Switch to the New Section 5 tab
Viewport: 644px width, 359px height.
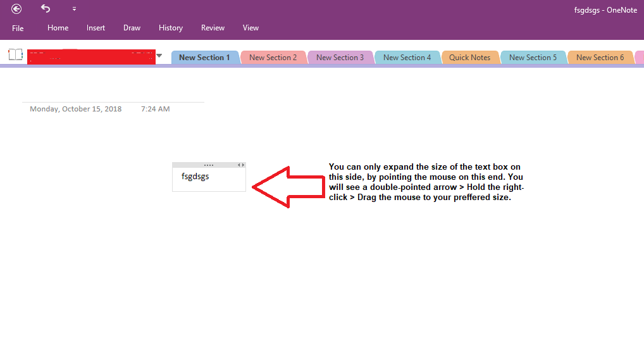pyautogui.click(x=533, y=58)
